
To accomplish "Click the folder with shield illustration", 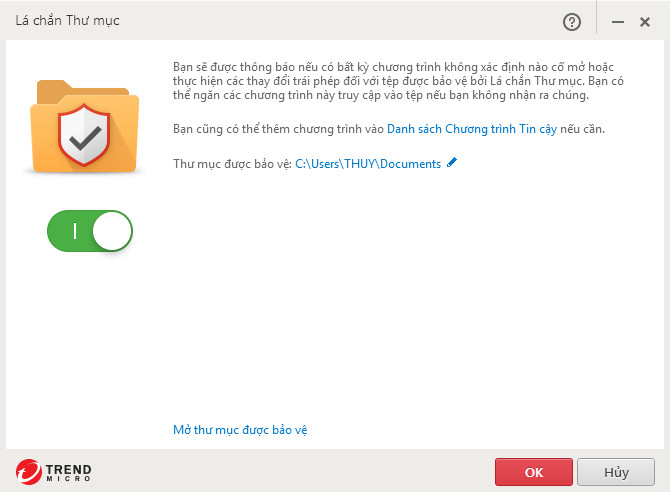I will (x=85, y=127).
